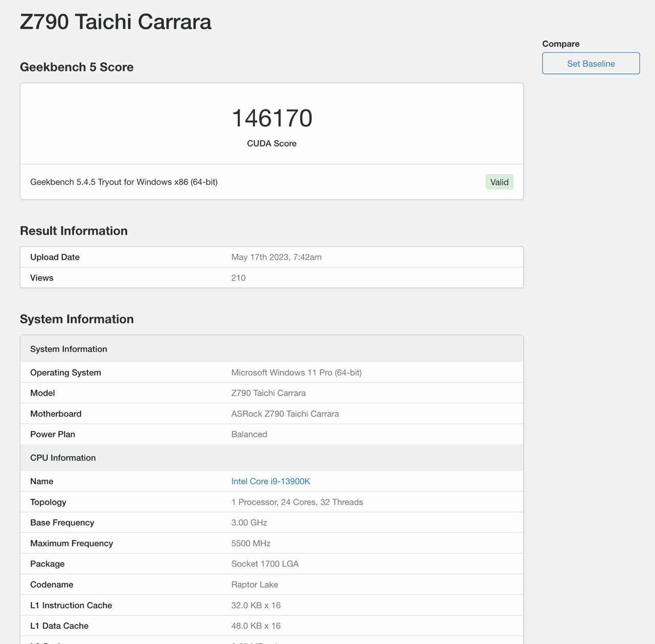Click the CPU Information table header

coord(272,458)
